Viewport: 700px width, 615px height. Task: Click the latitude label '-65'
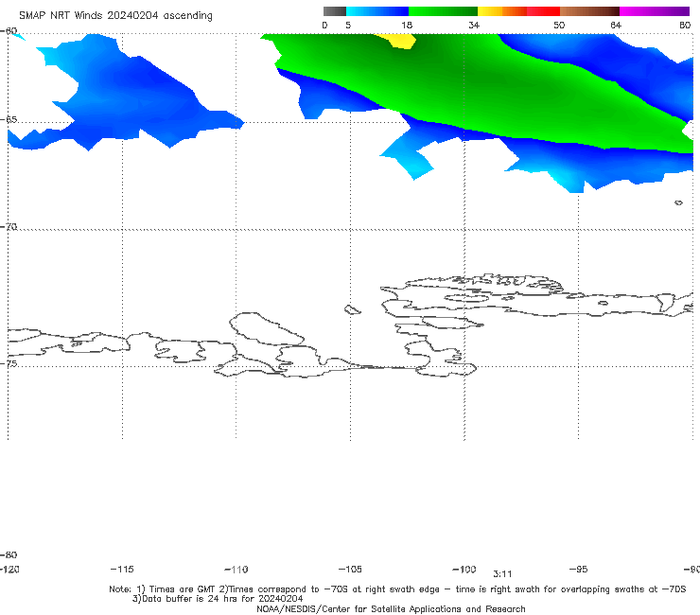point(9,120)
